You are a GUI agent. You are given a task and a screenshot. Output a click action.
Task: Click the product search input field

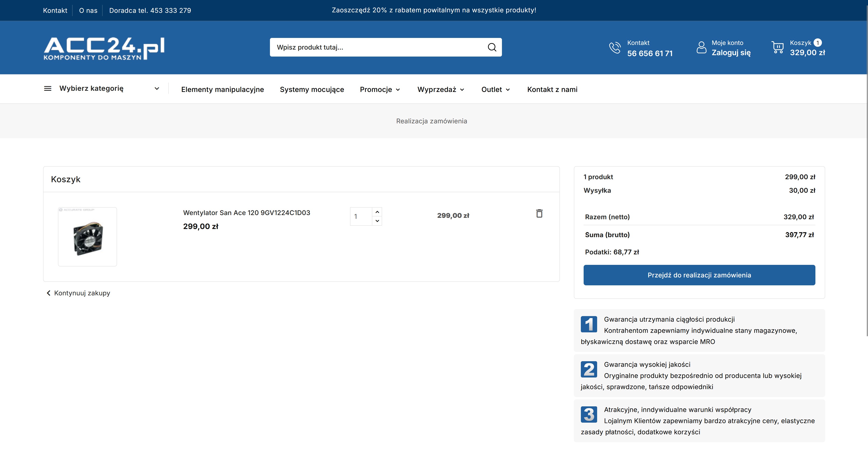point(377,47)
